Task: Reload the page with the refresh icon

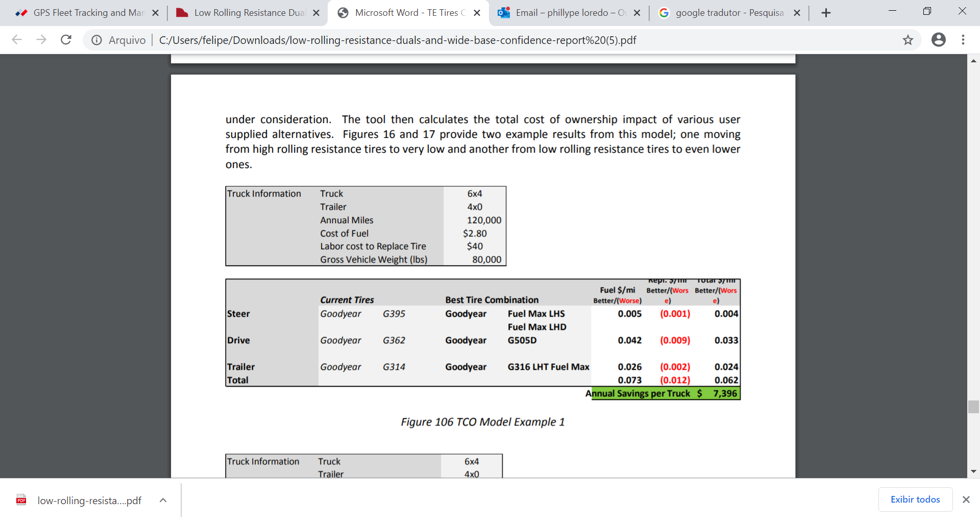Action: point(66,40)
